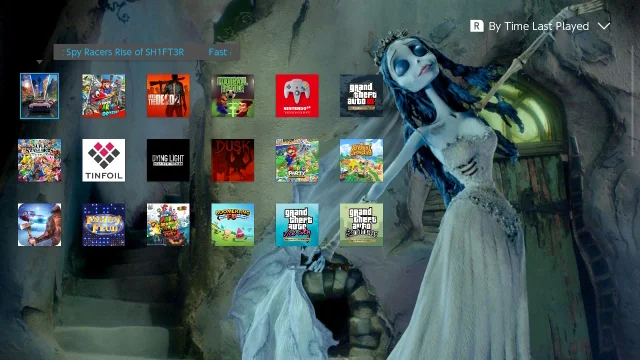
Task: Open the Tinfoil app icon
Action: click(x=104, y=160)
